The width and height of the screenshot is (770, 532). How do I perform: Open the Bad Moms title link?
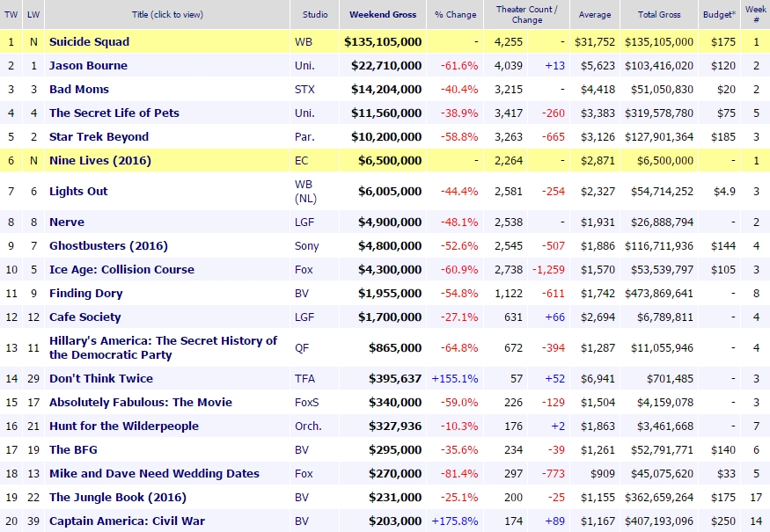click(x=79, y=90)
